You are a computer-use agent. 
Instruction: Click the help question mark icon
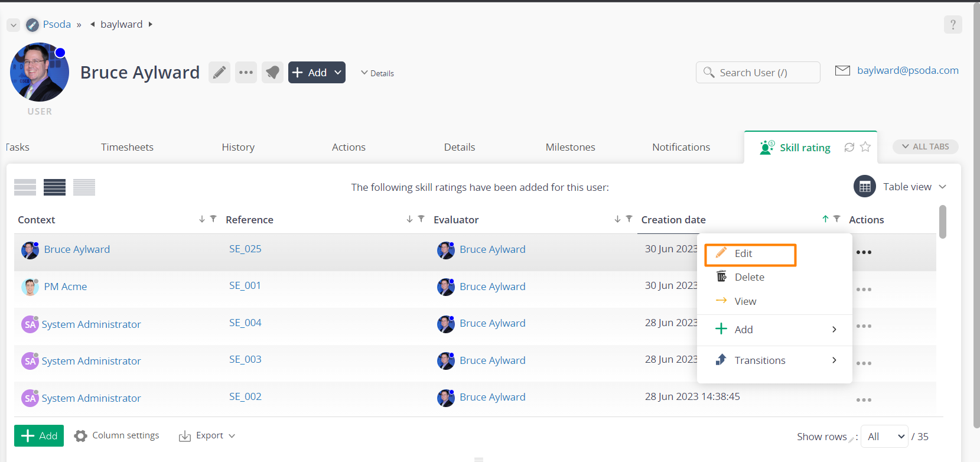[952, 25]
